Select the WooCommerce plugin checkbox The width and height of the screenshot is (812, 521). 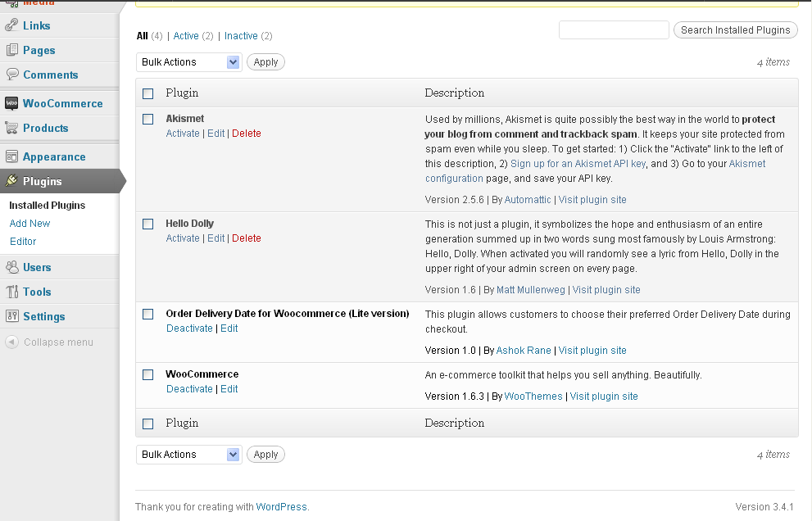coord(148,374)
